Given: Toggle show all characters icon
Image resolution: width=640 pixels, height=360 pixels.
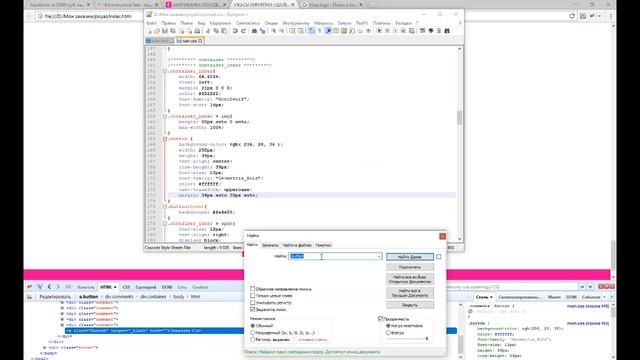Looking at the screenshot, I should (319, 31).
